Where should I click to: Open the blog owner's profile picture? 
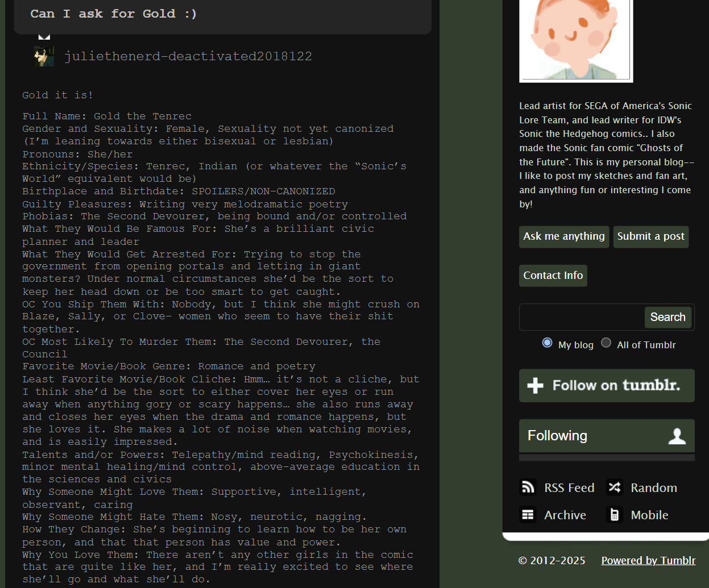tap(575, 40)
